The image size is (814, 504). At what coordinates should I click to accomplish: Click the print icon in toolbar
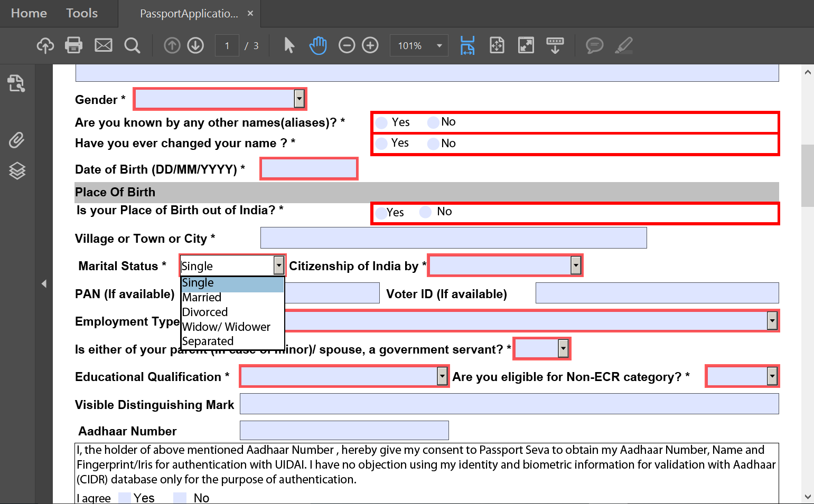73,45
